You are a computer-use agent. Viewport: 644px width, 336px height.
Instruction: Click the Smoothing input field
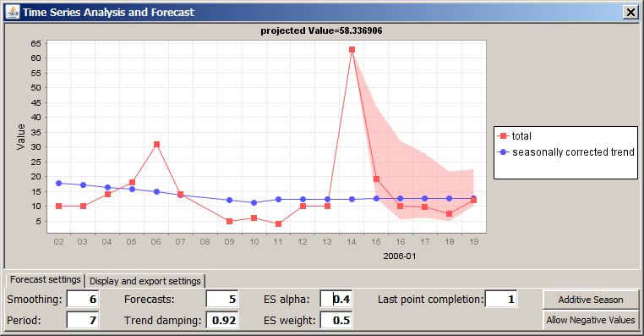pyautogui.click(x=83, y=299)
